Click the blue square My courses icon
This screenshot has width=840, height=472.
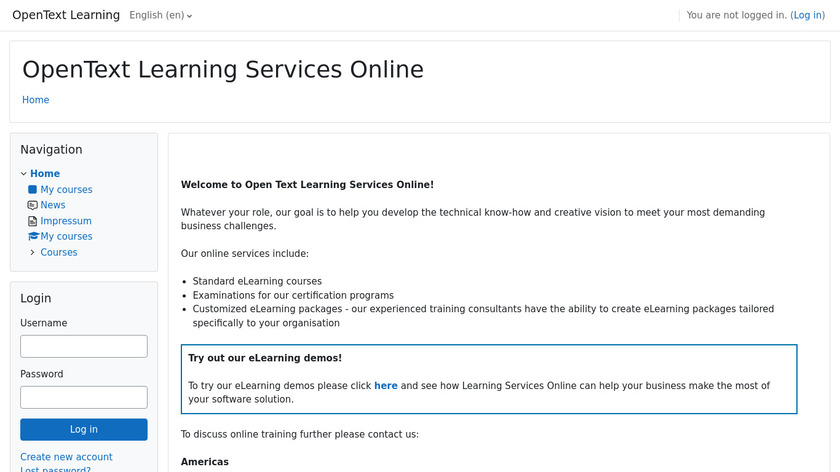(33, 190)
